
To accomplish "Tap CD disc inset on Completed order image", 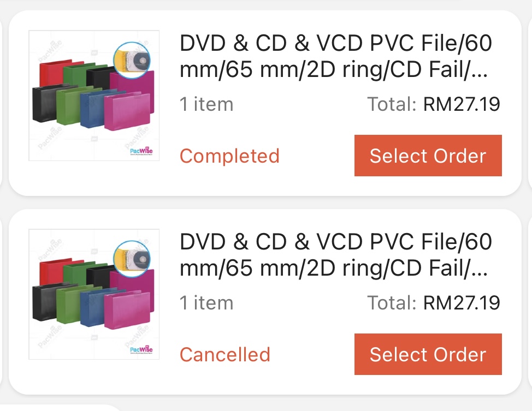I will pyautogui.click(x=132, y=61).
